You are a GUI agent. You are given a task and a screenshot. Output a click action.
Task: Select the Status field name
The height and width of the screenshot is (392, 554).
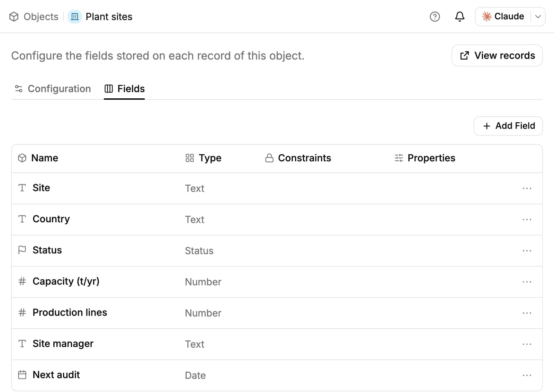47,250
